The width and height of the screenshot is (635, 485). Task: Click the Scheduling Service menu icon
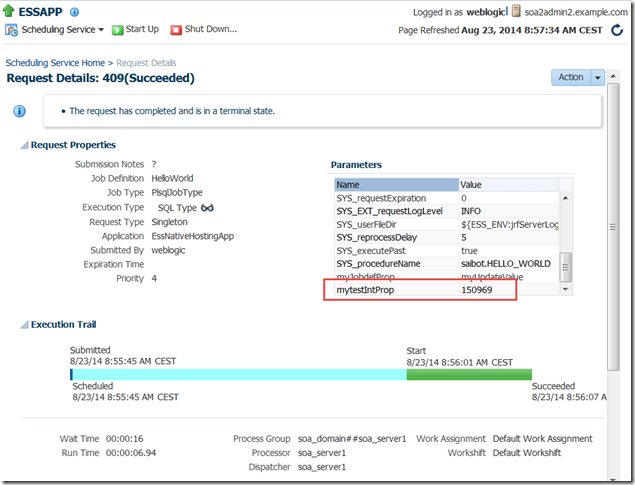tap(12, 30)
